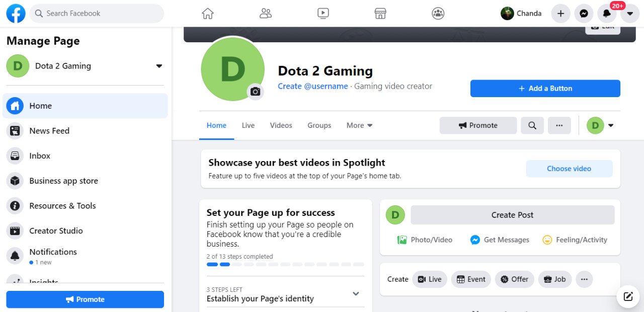Go to the Home feed icon in top bar
Viewport: 644px width, 312px height.
point(208,14)
